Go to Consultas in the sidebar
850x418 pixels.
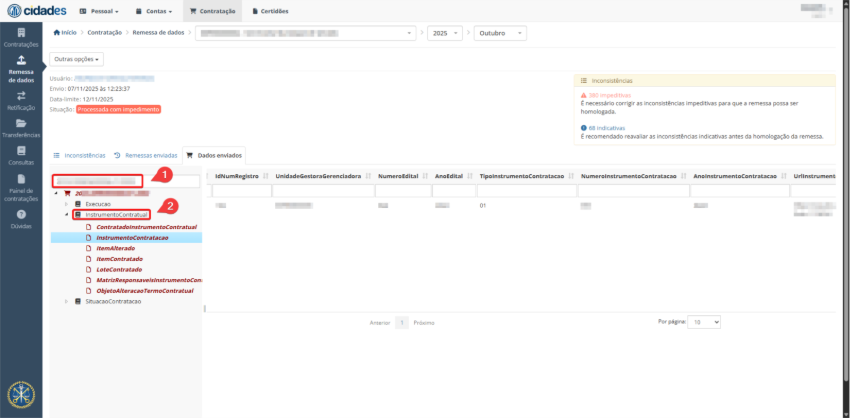pos(21,155)
